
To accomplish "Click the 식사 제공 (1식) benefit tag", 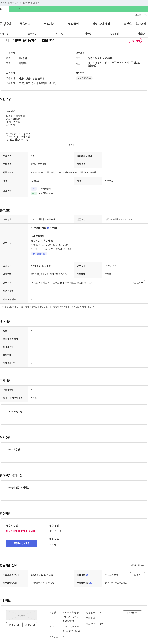I will (x=84, y=78).
